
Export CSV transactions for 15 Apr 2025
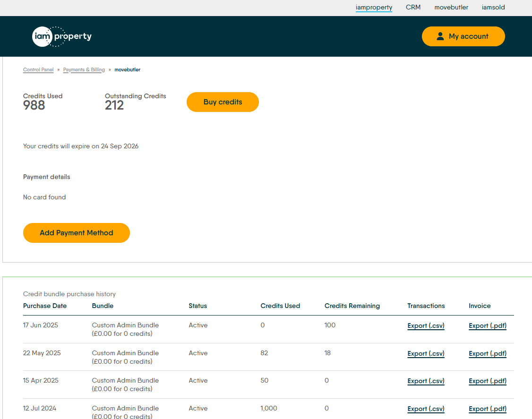426,381
